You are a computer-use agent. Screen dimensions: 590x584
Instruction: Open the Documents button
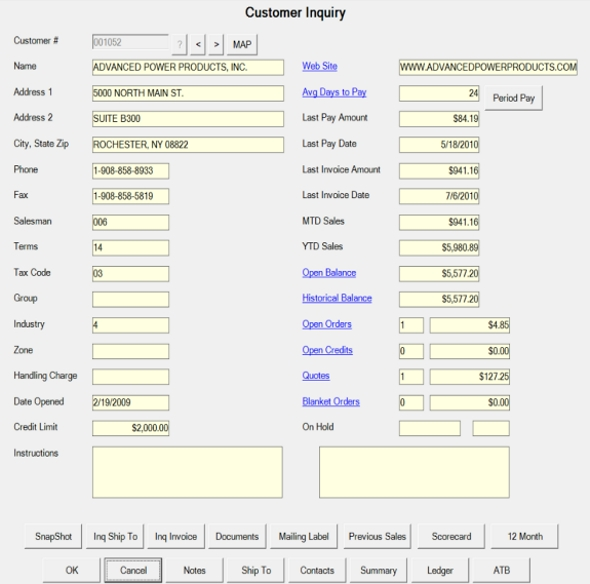pos(237,537)
